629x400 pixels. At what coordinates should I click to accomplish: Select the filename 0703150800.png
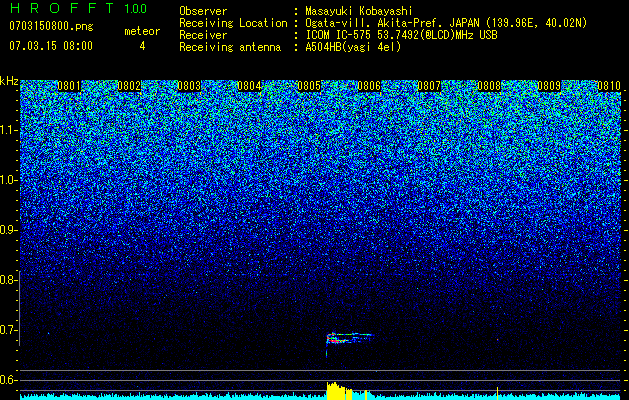51,27
